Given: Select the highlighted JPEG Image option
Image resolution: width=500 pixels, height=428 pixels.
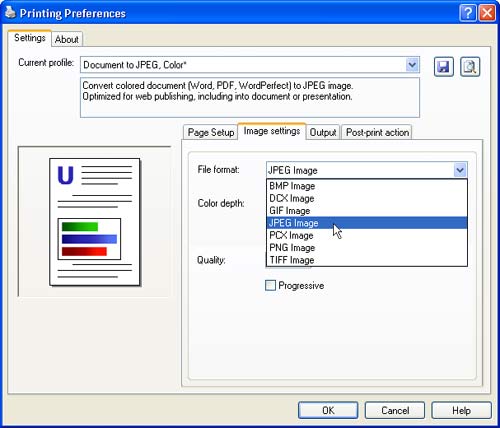Looking at the screenshot, I should coord(367,223).
